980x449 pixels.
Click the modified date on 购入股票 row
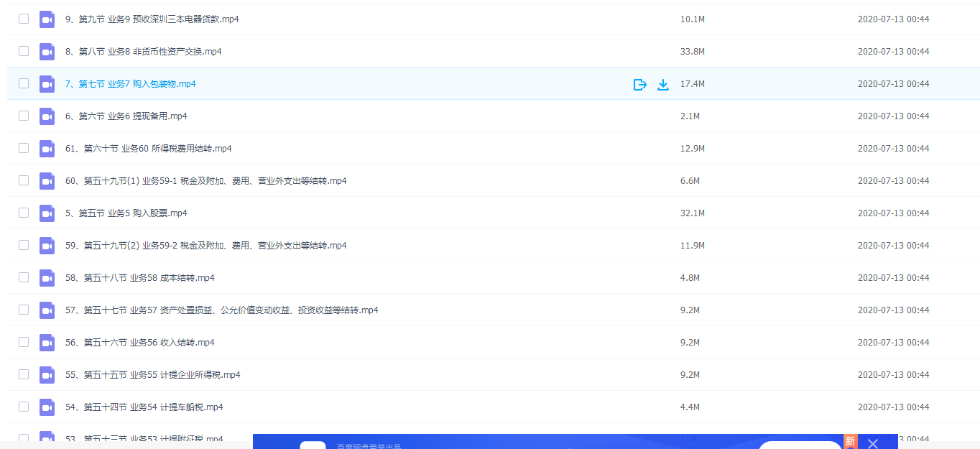pos(893,213)
